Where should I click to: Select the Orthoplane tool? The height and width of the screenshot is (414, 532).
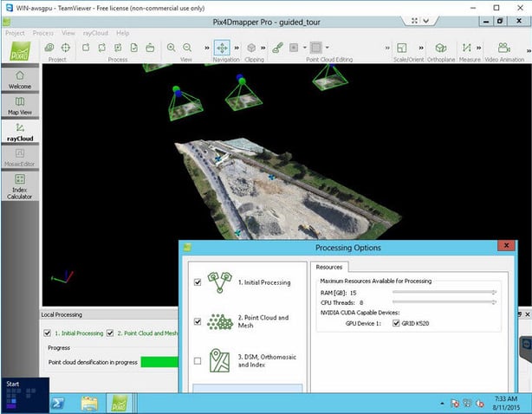tap(440, 48)
